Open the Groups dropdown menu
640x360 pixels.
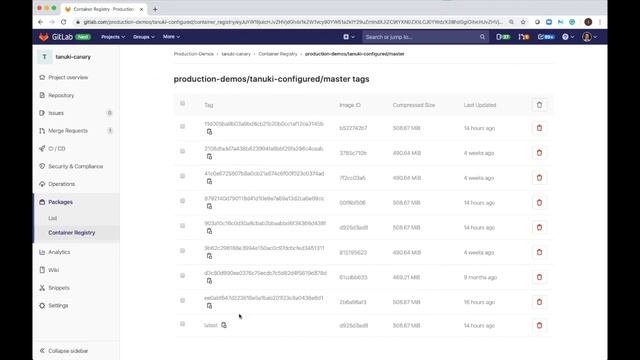tap(144, 37)
